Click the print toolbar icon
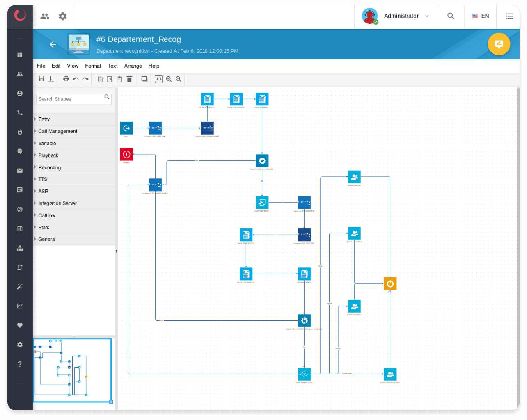This screenshot has height=420, width=527. click(x=66, y=79)
